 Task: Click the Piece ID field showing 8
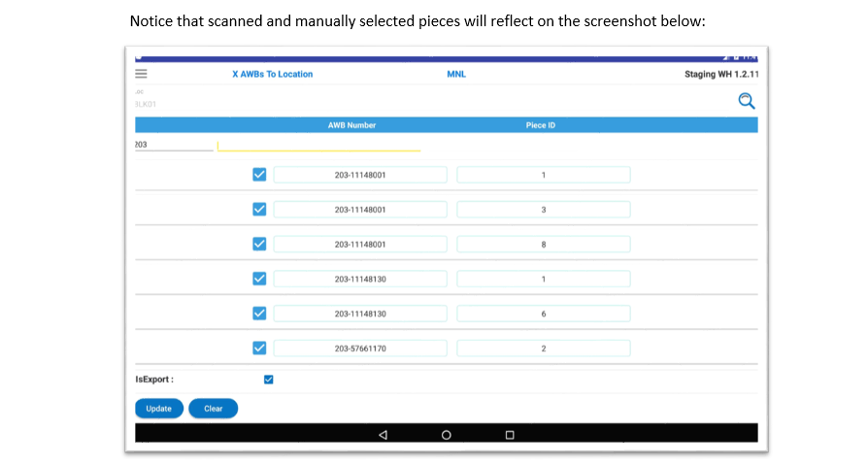click(543, 244)
